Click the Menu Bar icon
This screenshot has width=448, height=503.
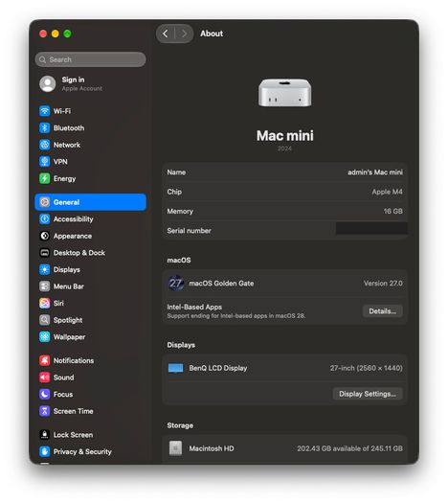45,286
